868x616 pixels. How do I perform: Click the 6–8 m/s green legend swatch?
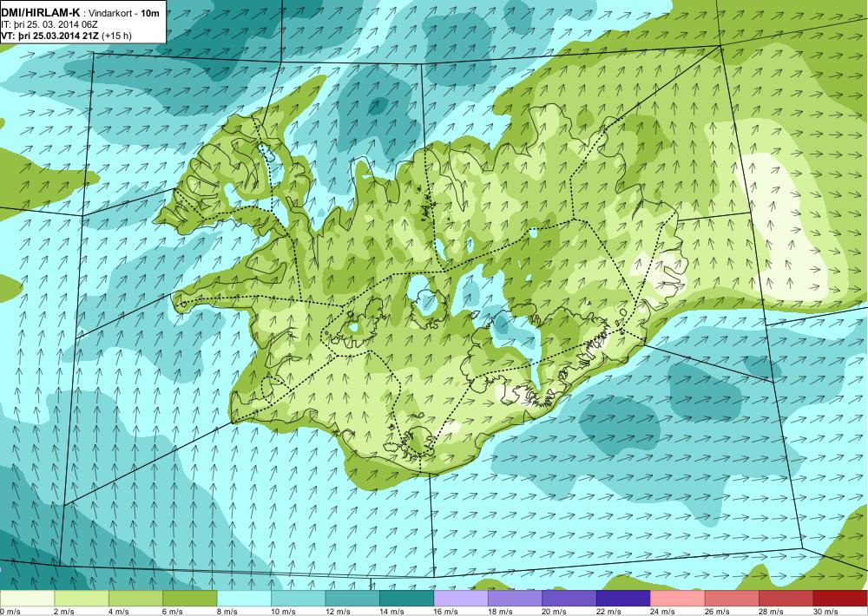click(x=190, y=599)
